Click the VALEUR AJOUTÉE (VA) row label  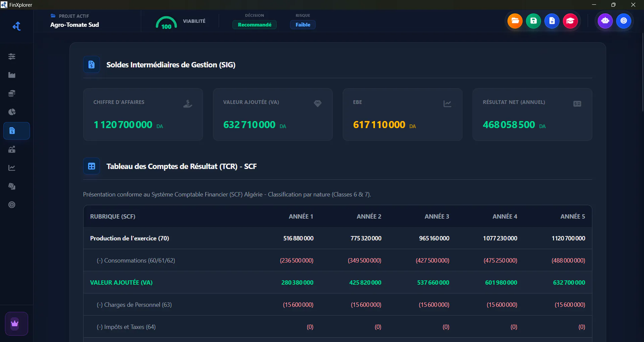point(121,283)
